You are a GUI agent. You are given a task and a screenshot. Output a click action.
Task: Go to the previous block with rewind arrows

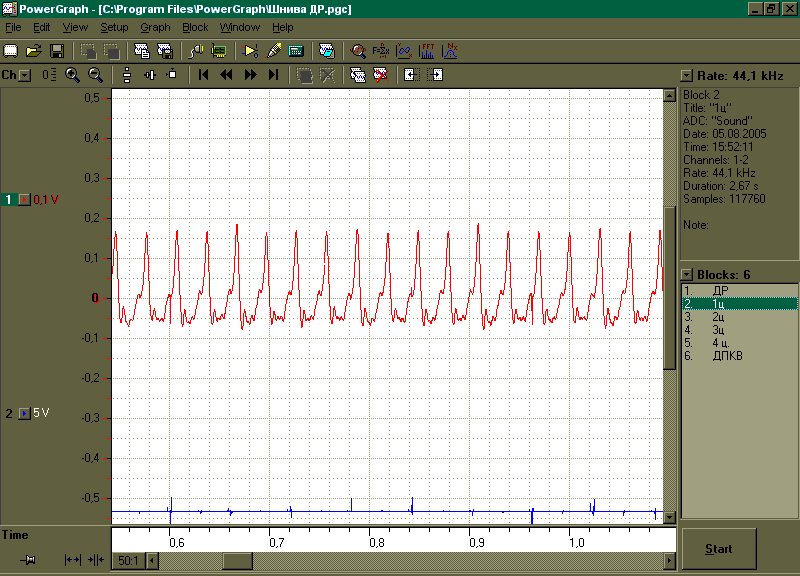(x=227, y=75)
